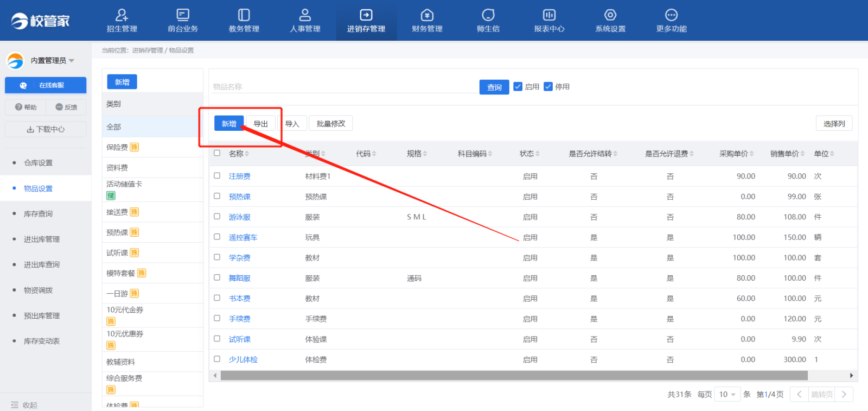
Task: Open the 遥控赛车 item link
Action: 243,237
